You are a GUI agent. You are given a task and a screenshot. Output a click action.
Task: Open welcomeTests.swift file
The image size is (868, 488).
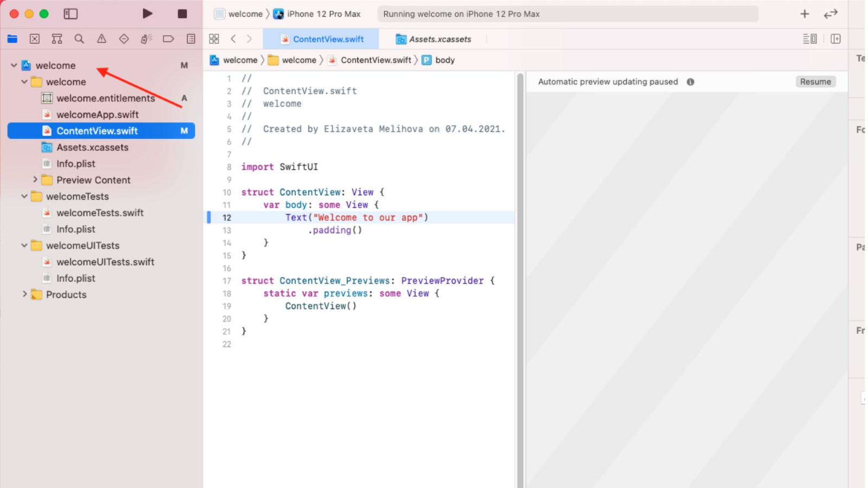tap(101, 213)
